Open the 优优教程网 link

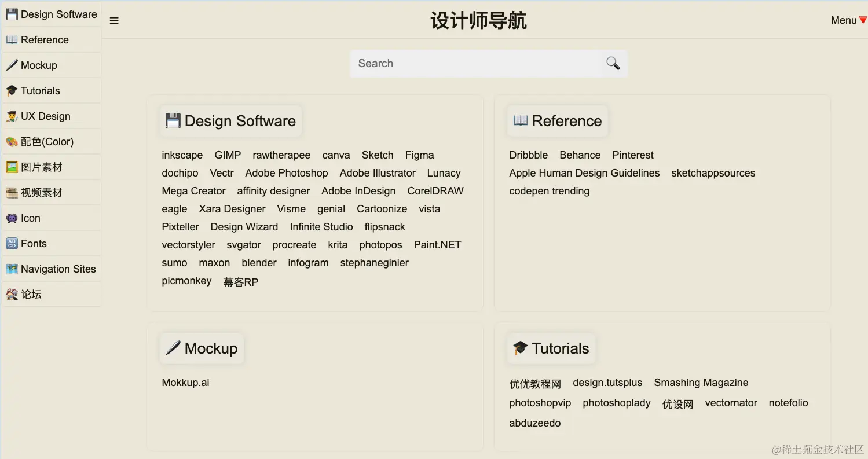coord(536,384)
